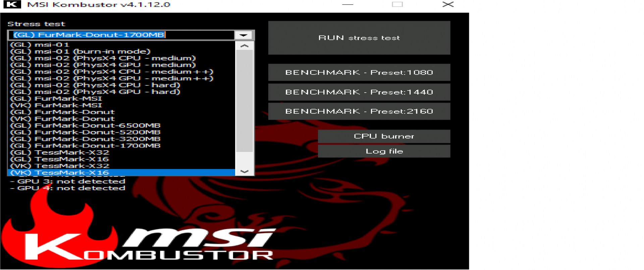Viewport: 644px width, 270px height.
Task: Select (GL) msi-01 from the list
Action: coord(121,45)
